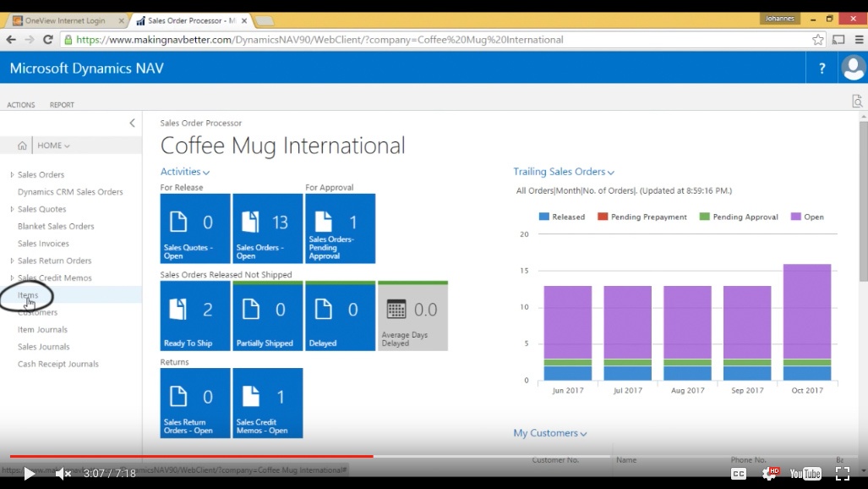This screenshot has width=868, height=489.
Task: Close the Sales Order Processor tab
Action: 244,20
